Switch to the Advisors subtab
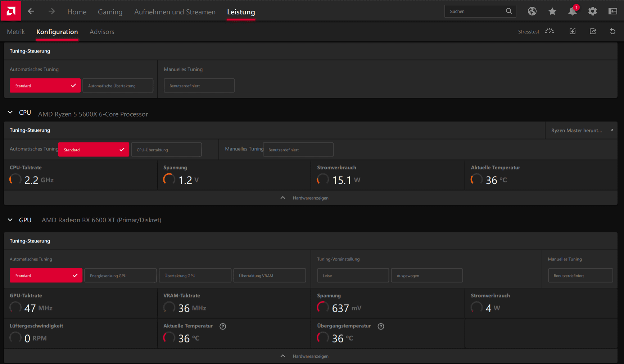624x364 pixels. pyautogui.click(x=102, y=32)
